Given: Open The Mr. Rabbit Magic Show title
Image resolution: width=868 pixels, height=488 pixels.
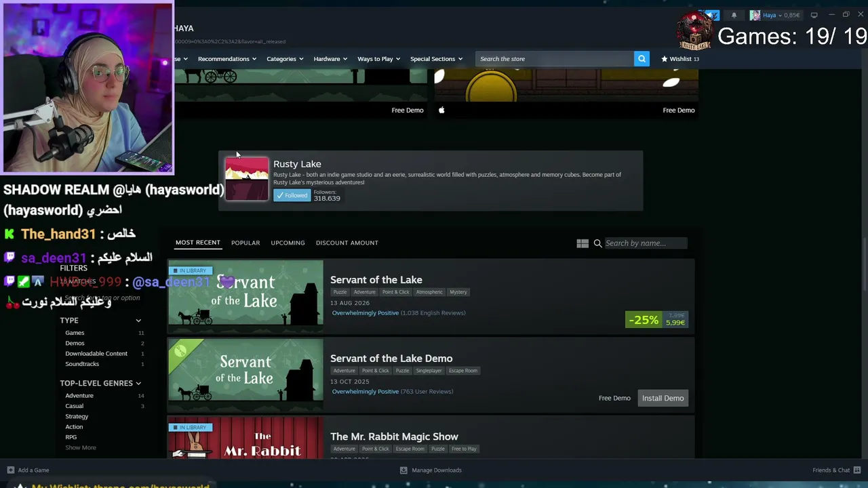Looking at the screenshot, I should (x=394, y=436).
